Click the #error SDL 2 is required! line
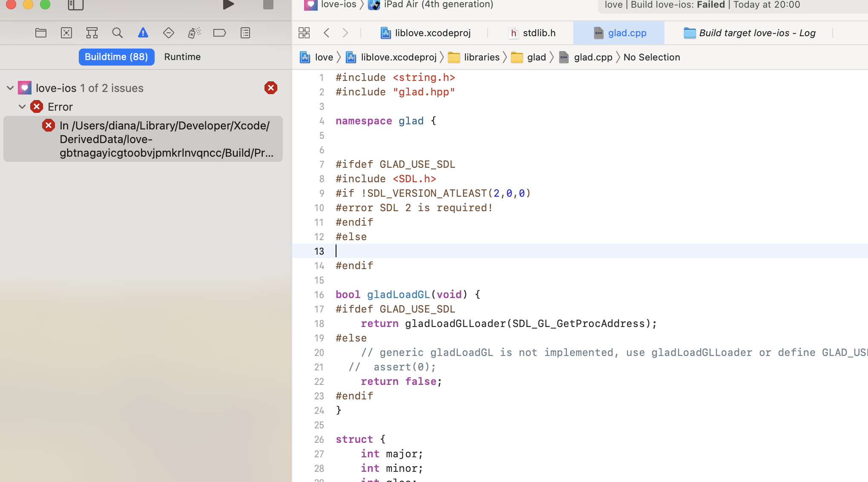Viewport: 868px width, 482px height. (414, 208)
